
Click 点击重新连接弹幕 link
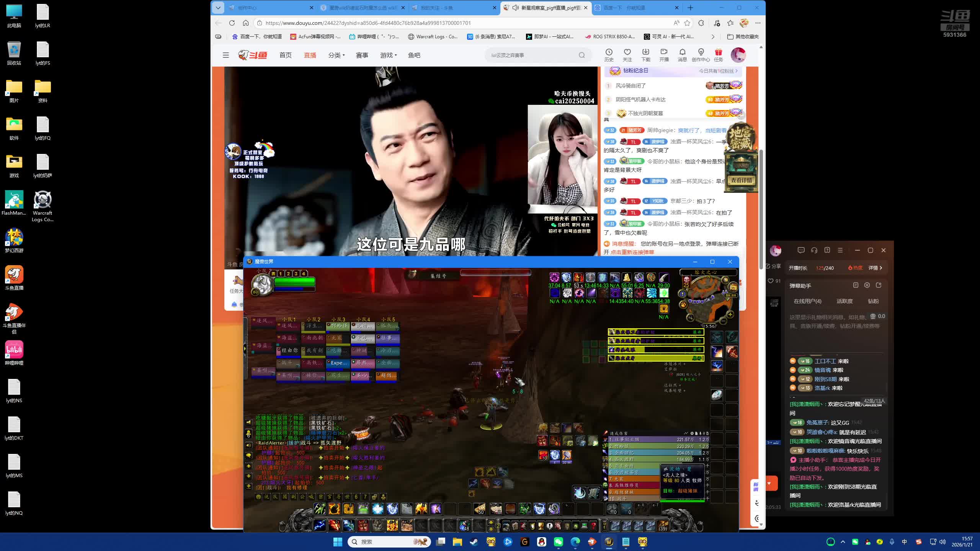632,252
